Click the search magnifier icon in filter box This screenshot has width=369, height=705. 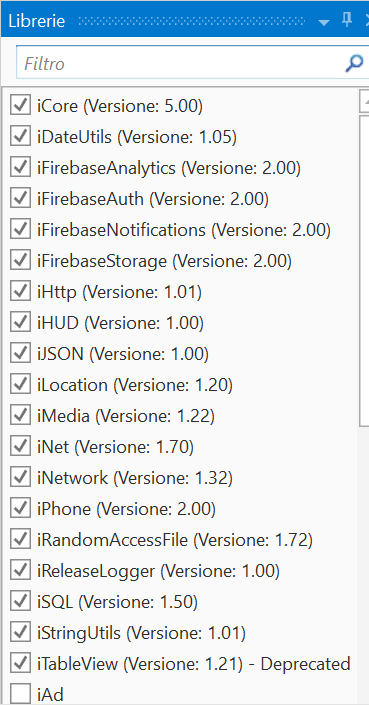click(x=354, y=63)
